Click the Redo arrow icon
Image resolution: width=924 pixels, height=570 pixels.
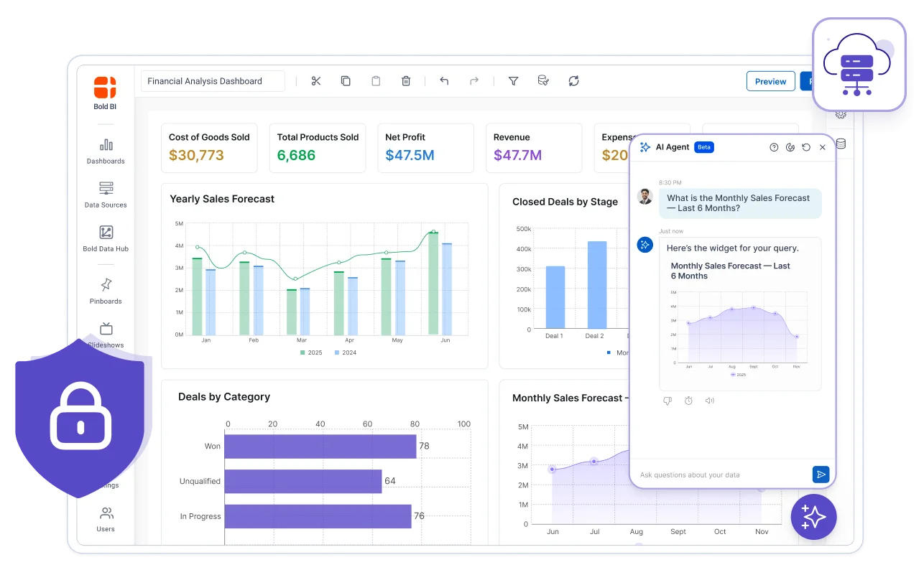(x=474, y=81)
